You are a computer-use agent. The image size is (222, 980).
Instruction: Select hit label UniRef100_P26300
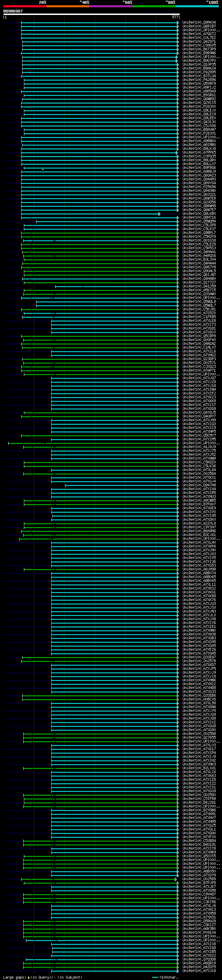tap(199, 106)
